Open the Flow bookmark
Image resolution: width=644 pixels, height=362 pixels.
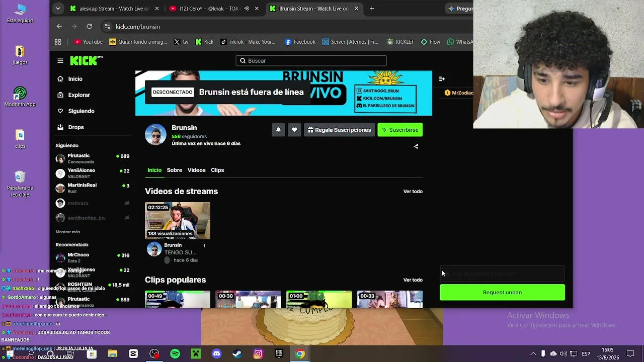click(431, 42)
